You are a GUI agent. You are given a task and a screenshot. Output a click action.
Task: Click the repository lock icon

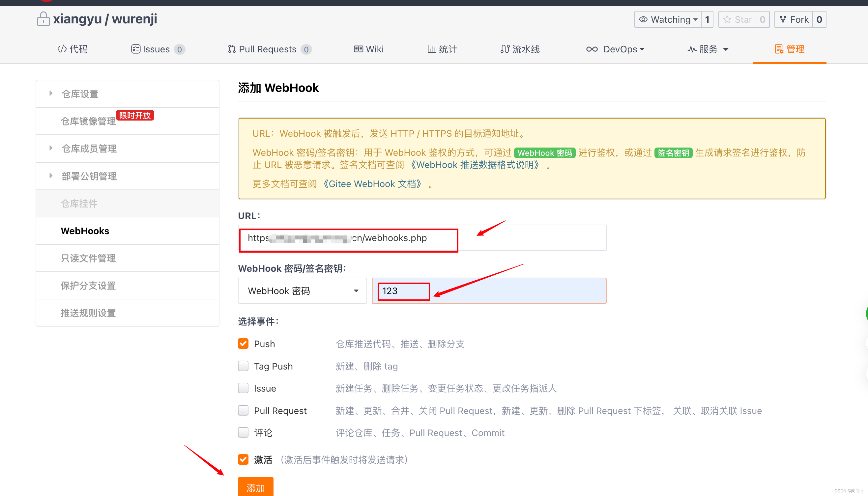[x=43, y=19]
